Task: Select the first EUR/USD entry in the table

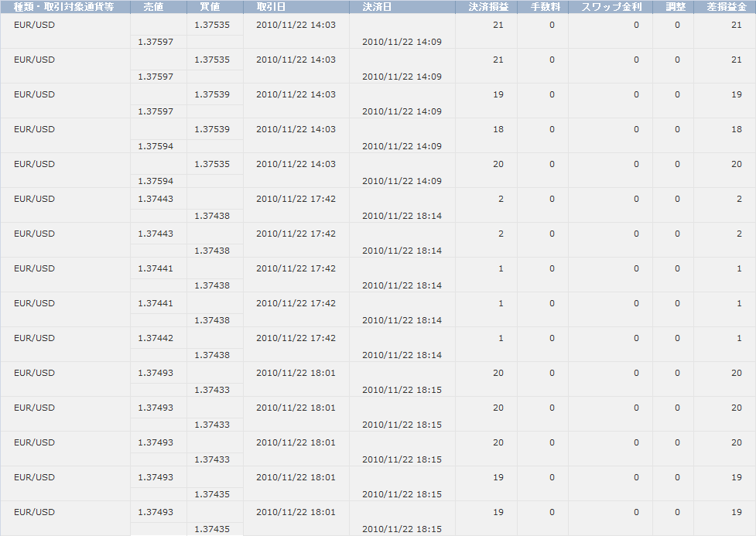Action: point(34,25)
